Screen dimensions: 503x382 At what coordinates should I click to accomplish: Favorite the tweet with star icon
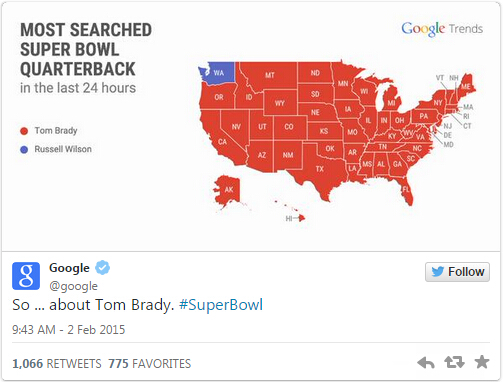(x=482, y=362)
